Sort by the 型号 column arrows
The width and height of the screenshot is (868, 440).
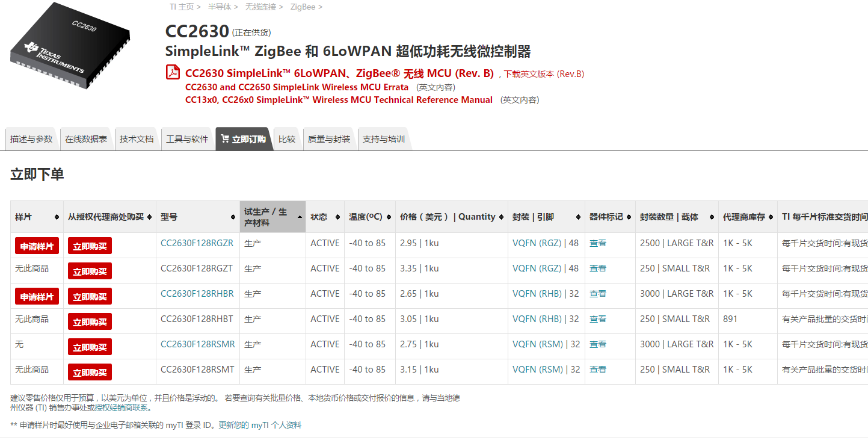[x=233, y=217]
